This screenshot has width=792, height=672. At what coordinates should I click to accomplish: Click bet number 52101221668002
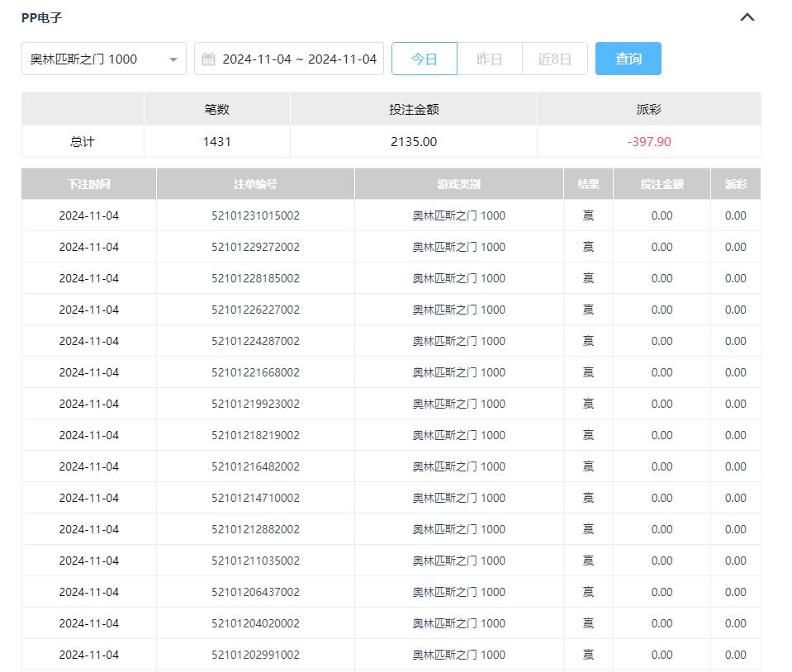tap(255, 372)
